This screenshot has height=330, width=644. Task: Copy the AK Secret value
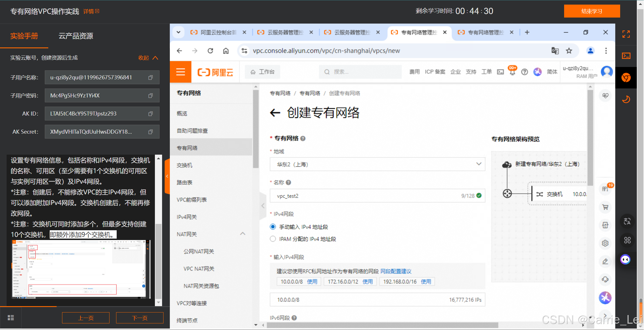150,132
